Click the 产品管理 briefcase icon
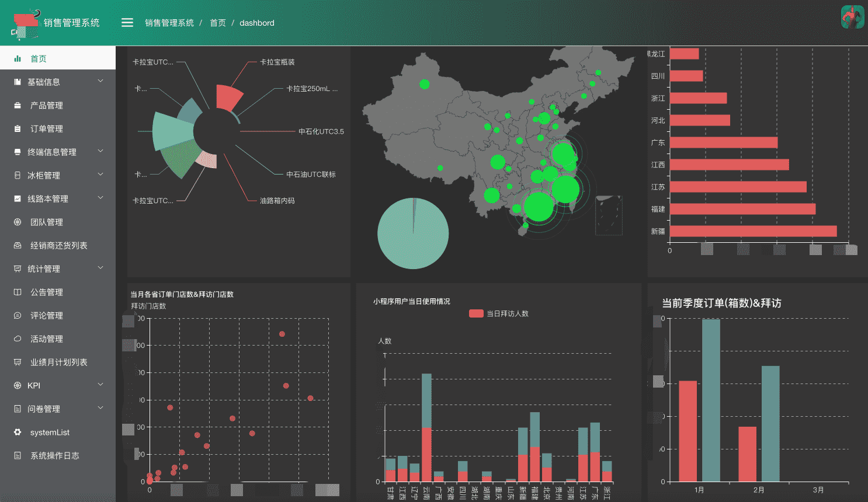Image resolution: width=868 pixels, height=502 pixels. click(18, 106)
